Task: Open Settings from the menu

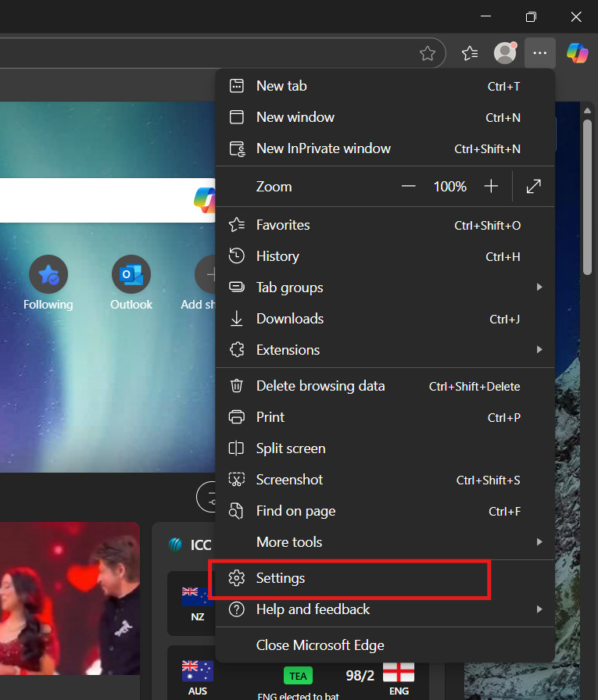Action: (385, 577)
